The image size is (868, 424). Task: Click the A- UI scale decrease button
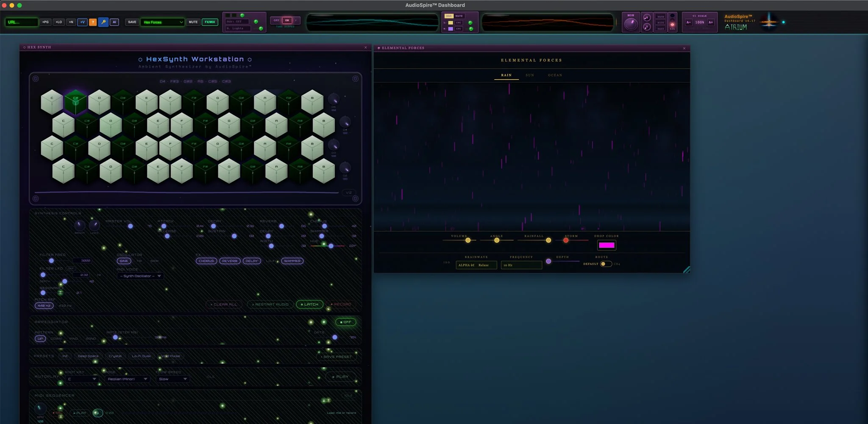(x=688, y=22)
